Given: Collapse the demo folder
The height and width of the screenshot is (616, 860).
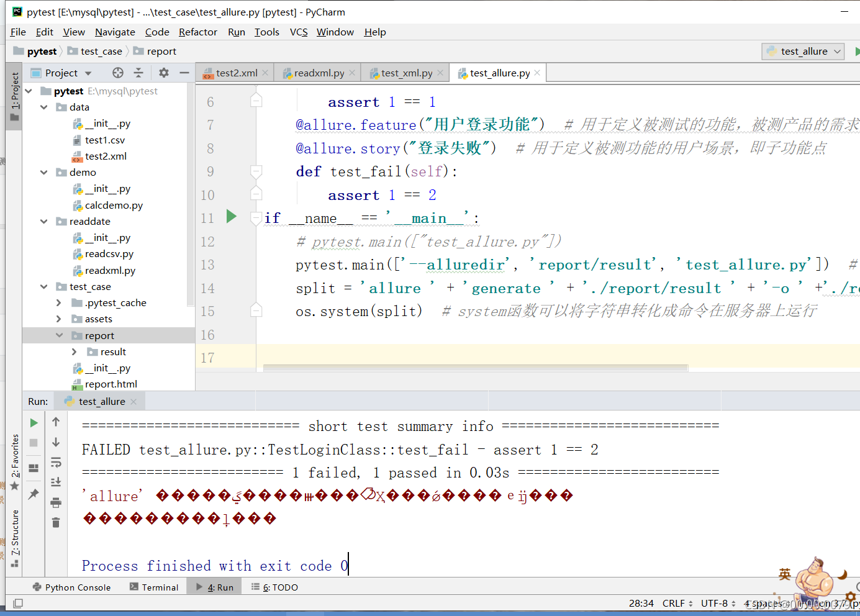Looking at the screenshot, I should point(44,173).
